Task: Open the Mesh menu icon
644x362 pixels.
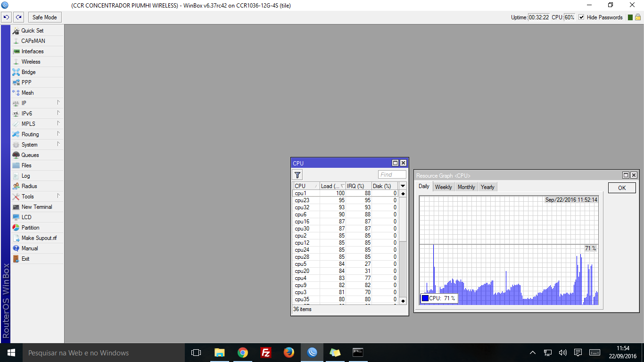Action: tap(16, 93)
